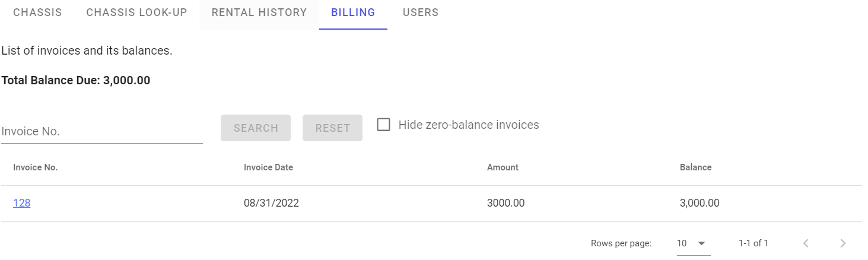Navigate to the Users tab

point(421,12)
